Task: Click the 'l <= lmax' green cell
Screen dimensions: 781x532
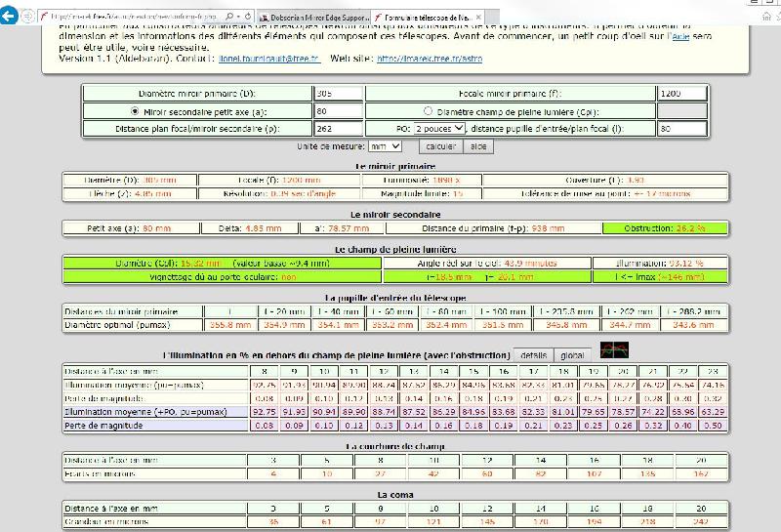Action: 660,276
